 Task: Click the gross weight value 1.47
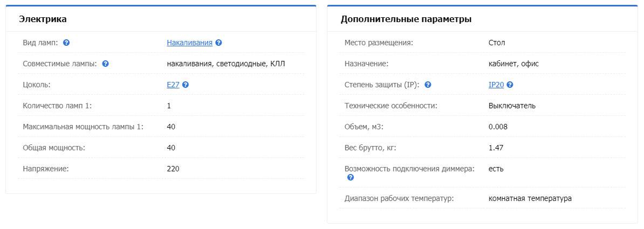496,148
